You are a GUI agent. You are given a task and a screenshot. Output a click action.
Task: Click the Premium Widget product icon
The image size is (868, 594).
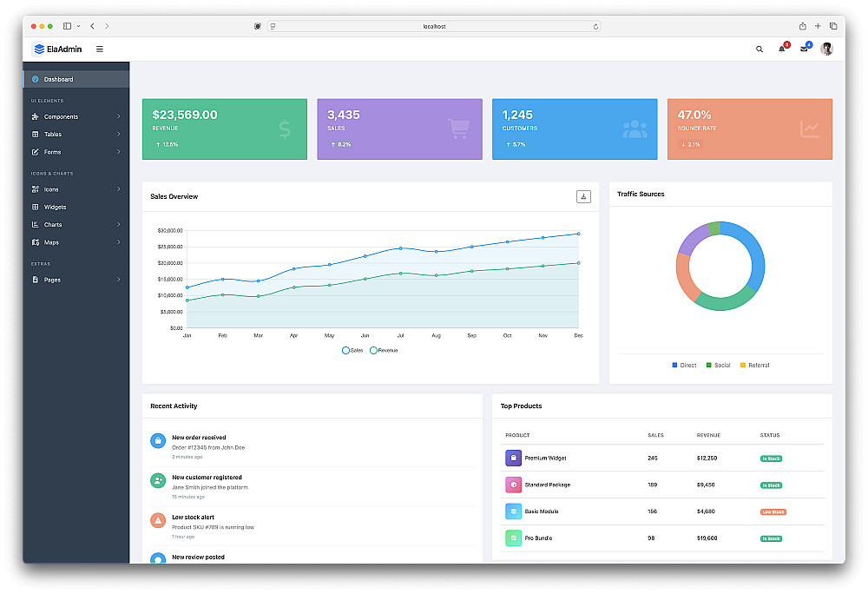click(x=513, y=458)
